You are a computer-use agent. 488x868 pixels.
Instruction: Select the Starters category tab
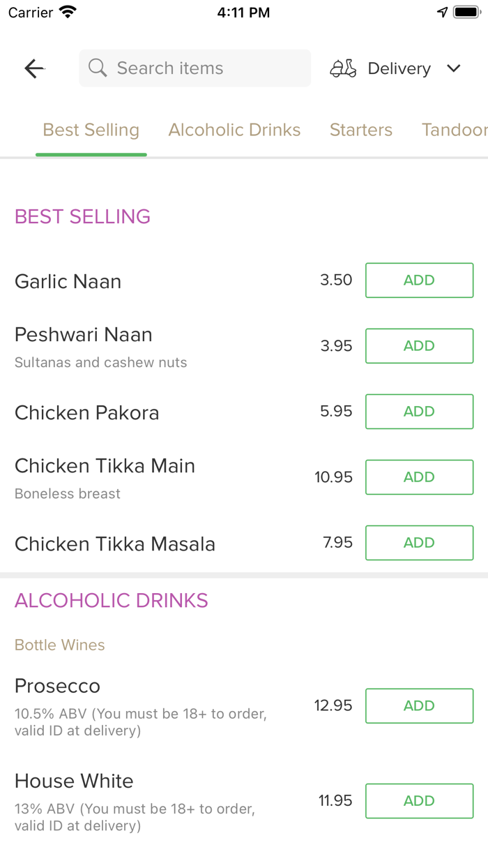(361, 130)
